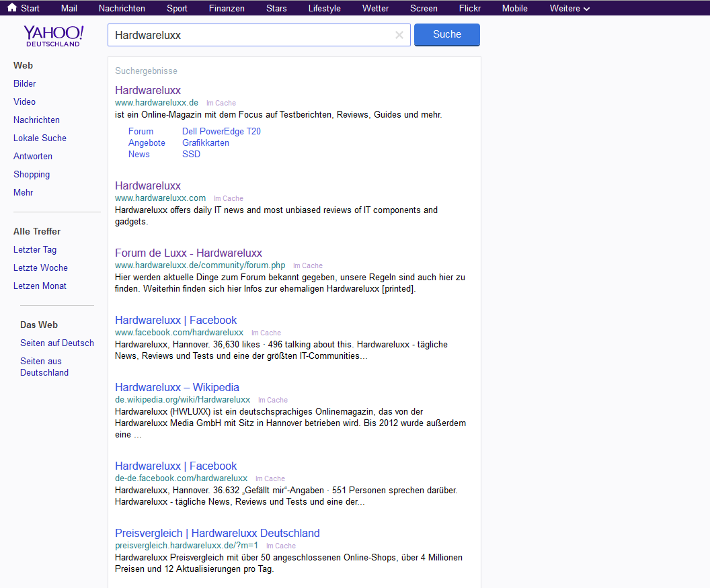The height and width of the screenshot is (588, 710).
Task: Open de.wikipedia.org/wiki/Hardwareluxx URL
Action: (x=182, y=400)
